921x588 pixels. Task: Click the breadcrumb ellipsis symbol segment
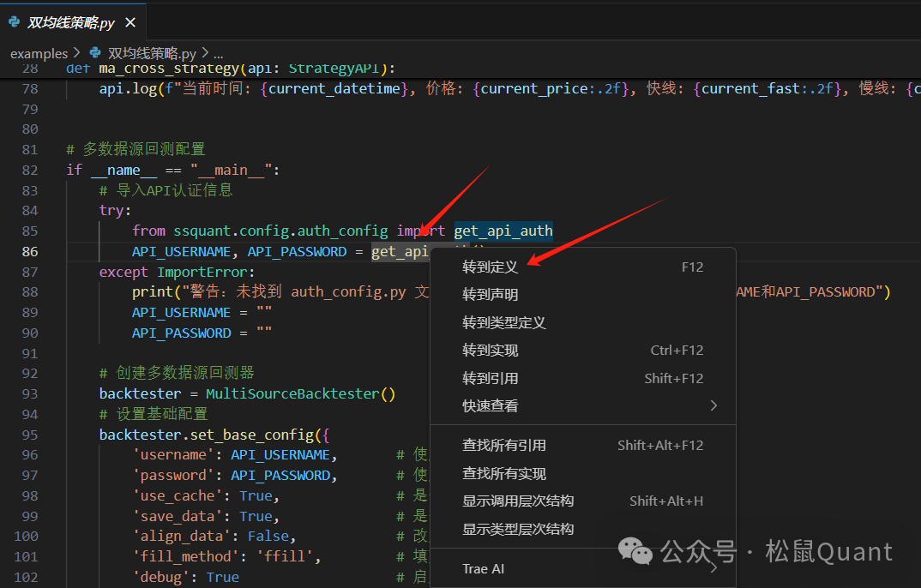click(x=217, y=53)
